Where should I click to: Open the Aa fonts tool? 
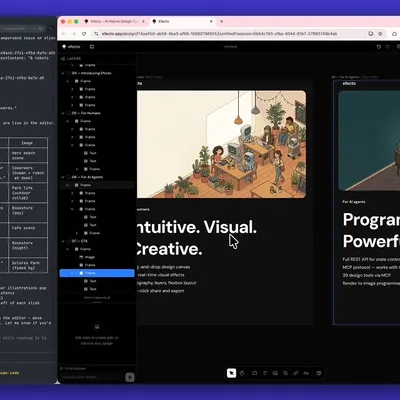306,373
